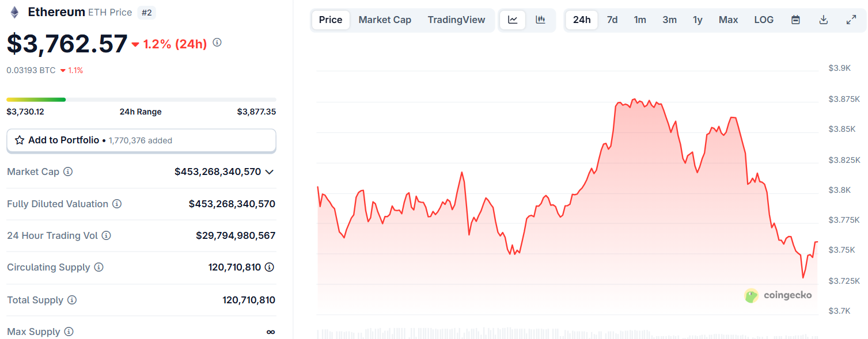Click the 24h Range progress bar

(141, 100)
